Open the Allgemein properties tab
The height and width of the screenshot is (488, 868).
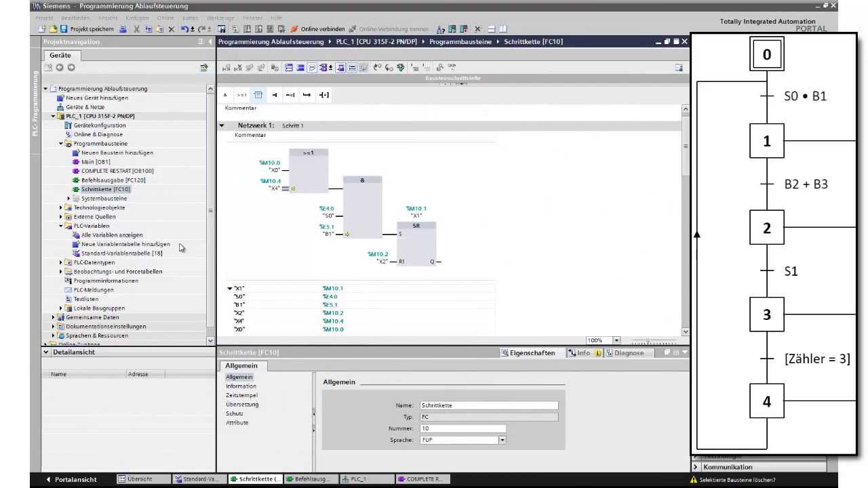241,365
